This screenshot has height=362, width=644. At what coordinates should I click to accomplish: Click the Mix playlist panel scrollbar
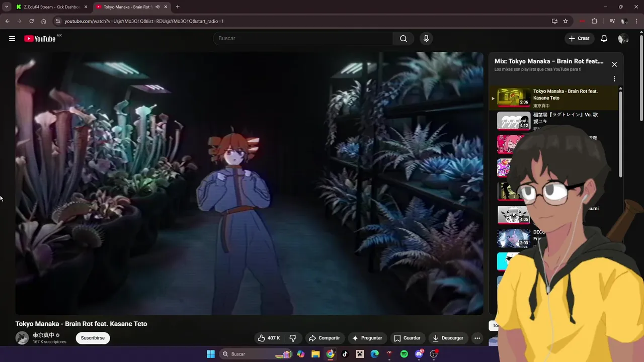(x=621, y=133)
